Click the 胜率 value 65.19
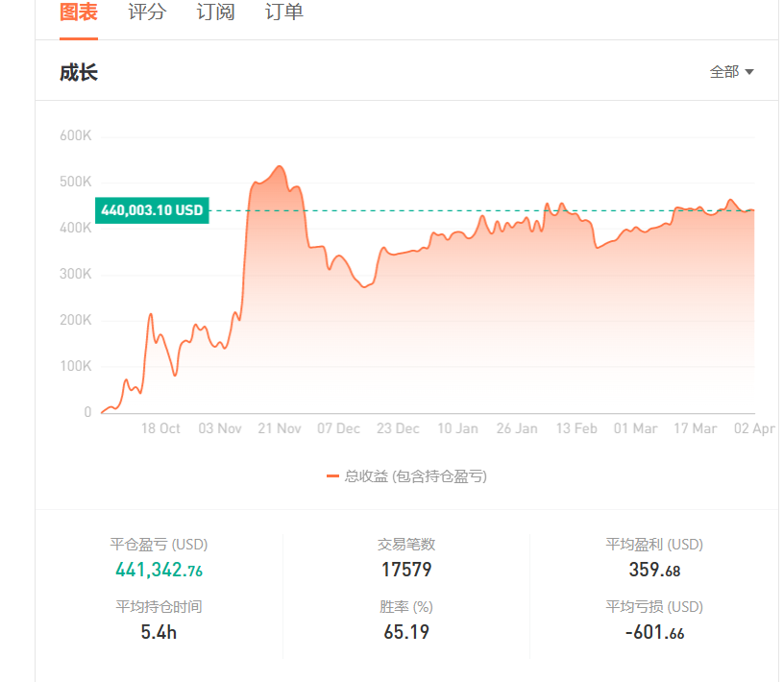Screen dimensions: 784x682 coord(406,632)
